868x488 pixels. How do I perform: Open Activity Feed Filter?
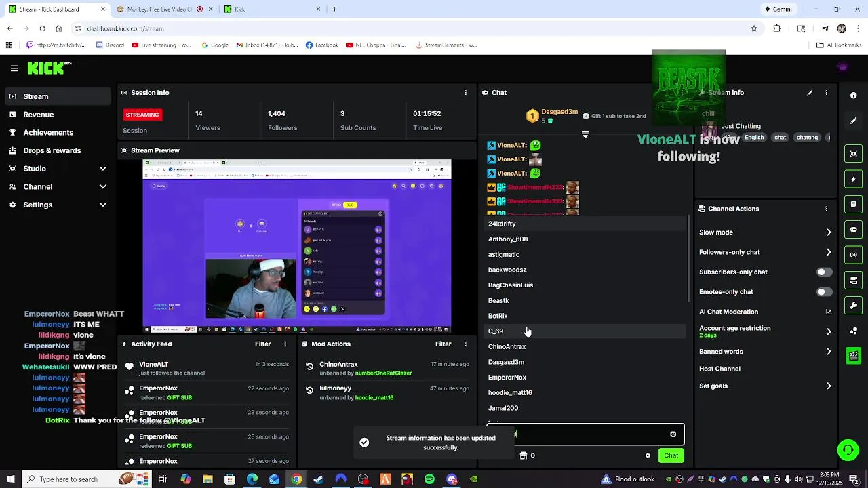coord(262,344)
